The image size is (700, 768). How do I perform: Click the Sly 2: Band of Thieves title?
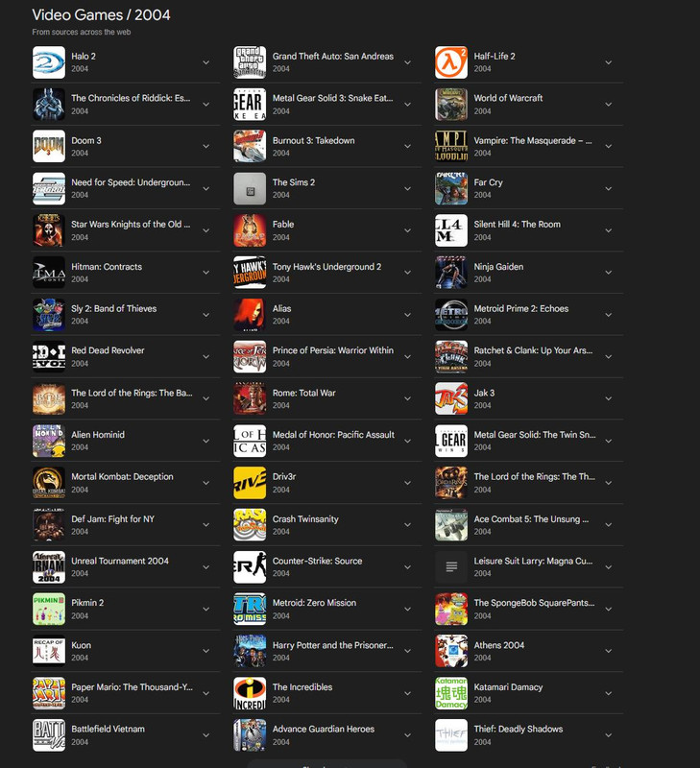(114, 308)
